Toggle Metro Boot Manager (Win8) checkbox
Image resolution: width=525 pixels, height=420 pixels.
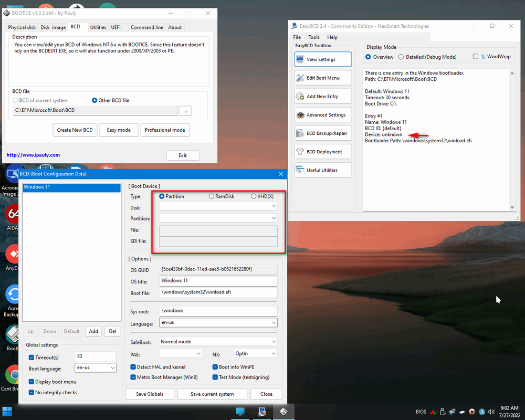pyautogui.click(x=133, y=377)
